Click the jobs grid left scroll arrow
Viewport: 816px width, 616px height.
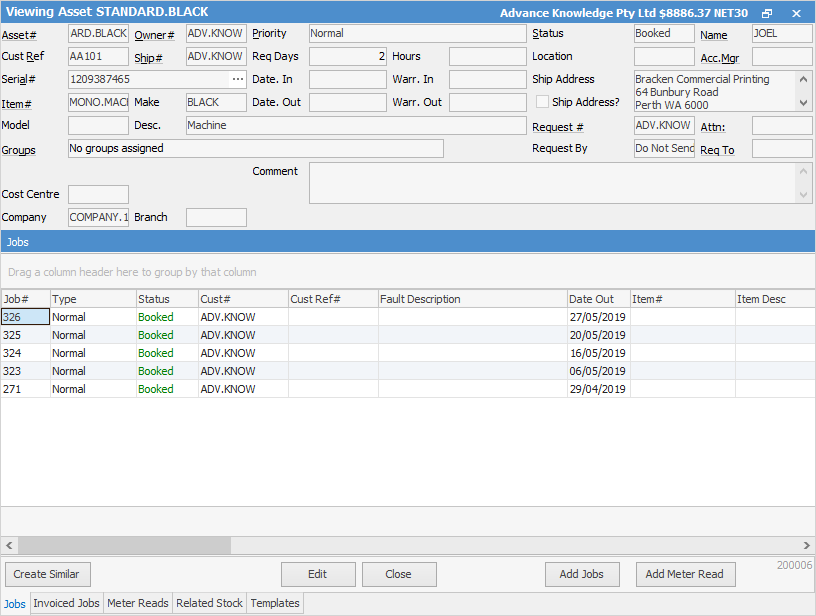(8, 546)
